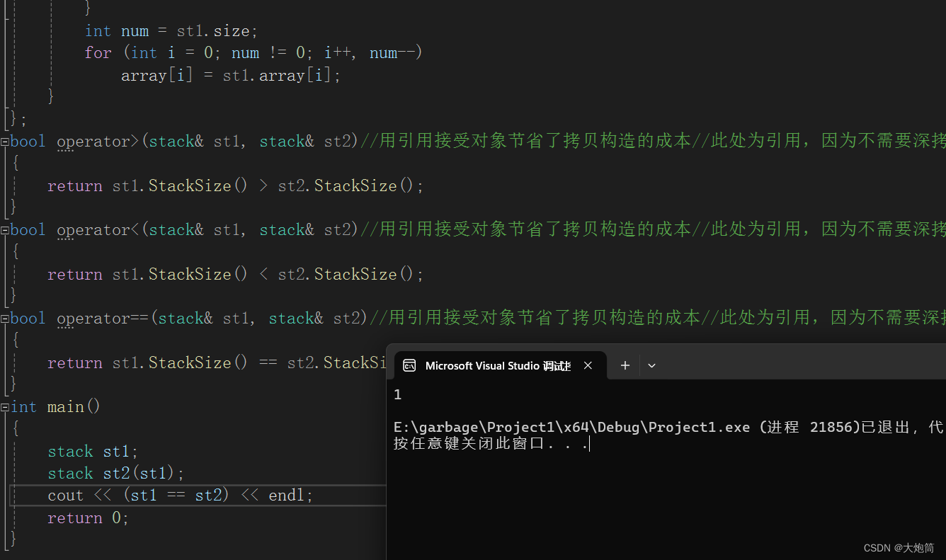Add a new console tab with plus
This screenshot has width=946, height=560.
pyautogui.click(x=625, y=365)
